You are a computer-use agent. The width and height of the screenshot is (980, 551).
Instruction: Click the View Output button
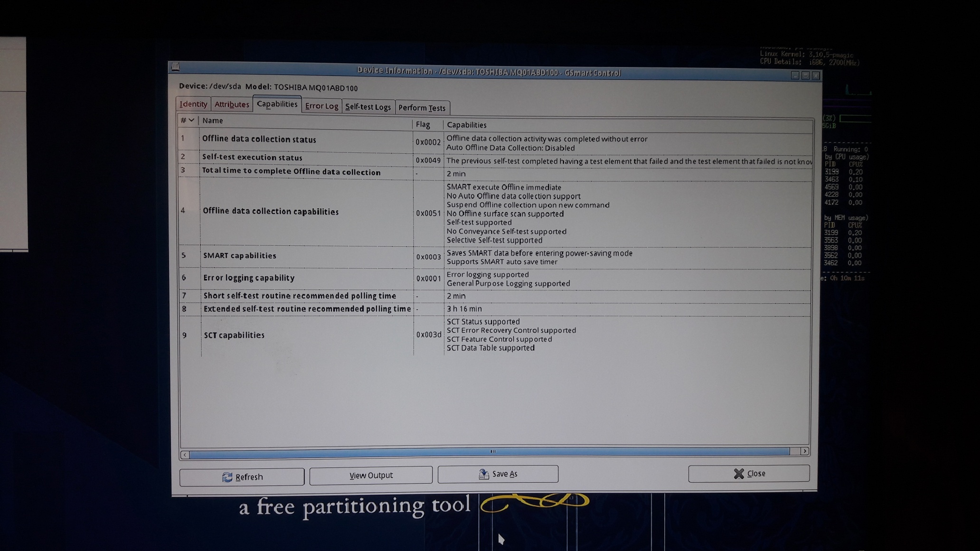[x=371, y=475]
